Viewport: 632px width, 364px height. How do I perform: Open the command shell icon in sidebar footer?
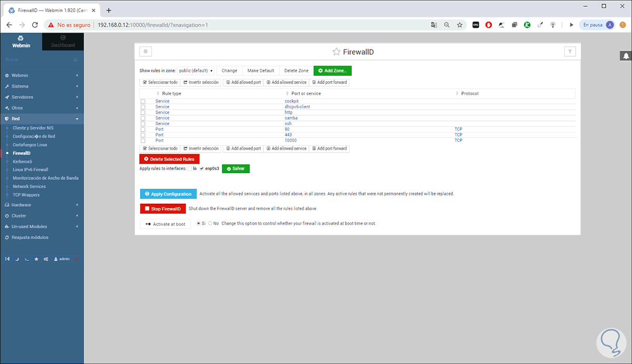click(26, 259)
